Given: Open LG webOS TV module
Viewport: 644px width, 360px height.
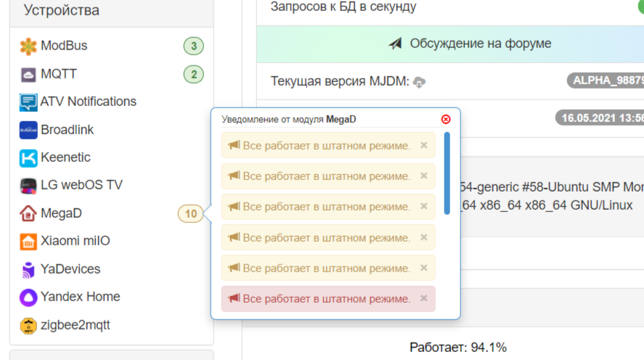Looking at the screenshot, I should [82, 185].
